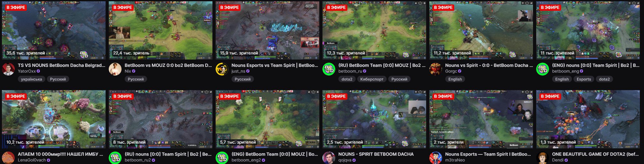
Task: Click m3traNeo channel avatar
Action: coord(436,158)
